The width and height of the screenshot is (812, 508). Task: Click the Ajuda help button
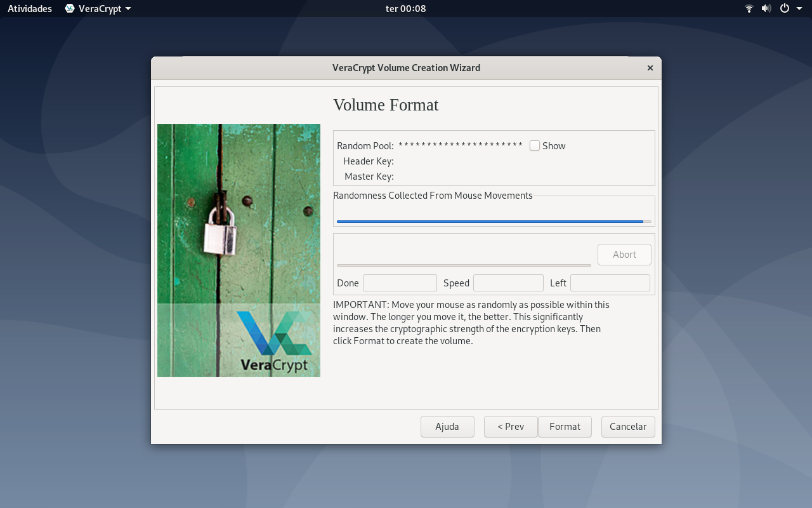coord(447,427)
